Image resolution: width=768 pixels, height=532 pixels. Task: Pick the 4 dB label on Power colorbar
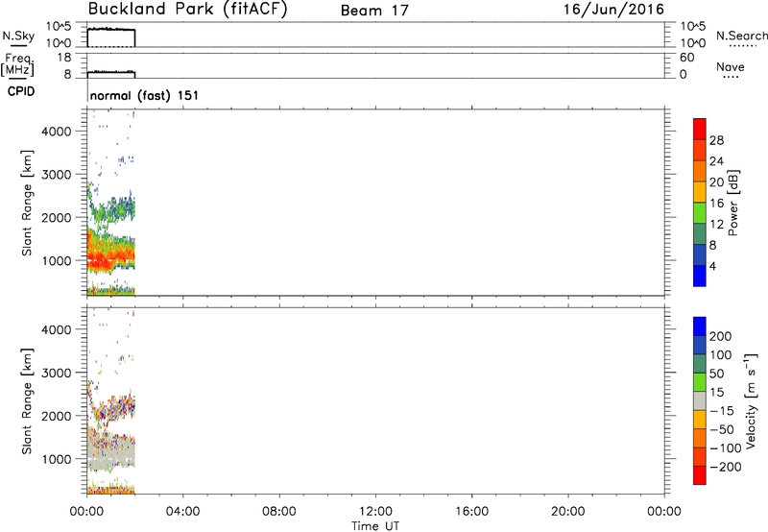click(712, 267)
